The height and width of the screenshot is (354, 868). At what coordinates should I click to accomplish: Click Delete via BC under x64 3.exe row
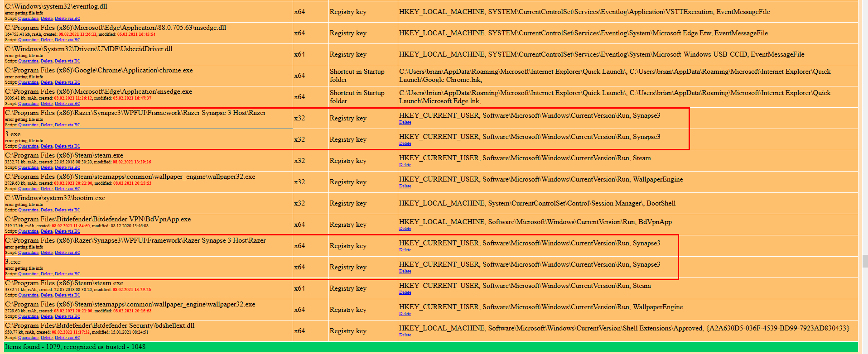pyautogui.click(x=68, y=274)
